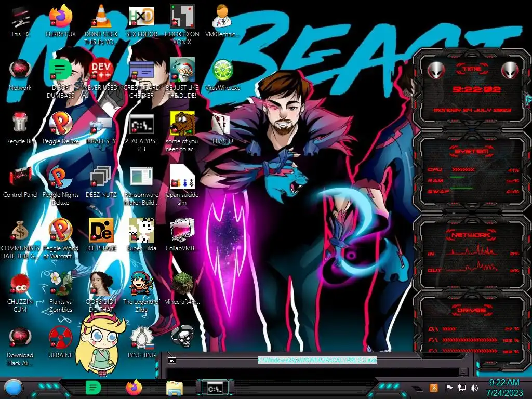Select the VirusWire.exe lime icon

click(222, 75)
